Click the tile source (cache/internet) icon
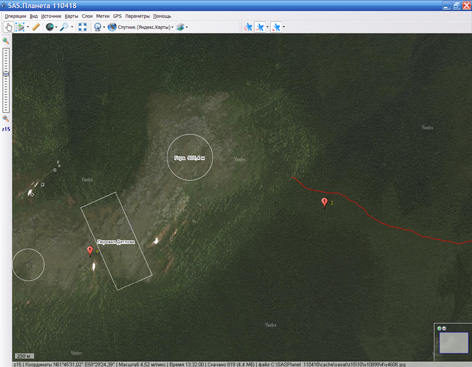This screenshot has height=367, width=472. (x=98, y=27)
